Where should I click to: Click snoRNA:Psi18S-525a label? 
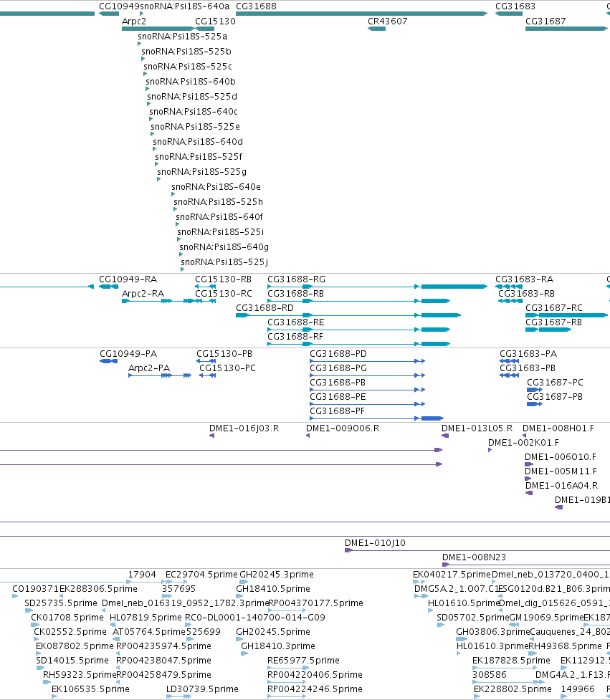183,36
